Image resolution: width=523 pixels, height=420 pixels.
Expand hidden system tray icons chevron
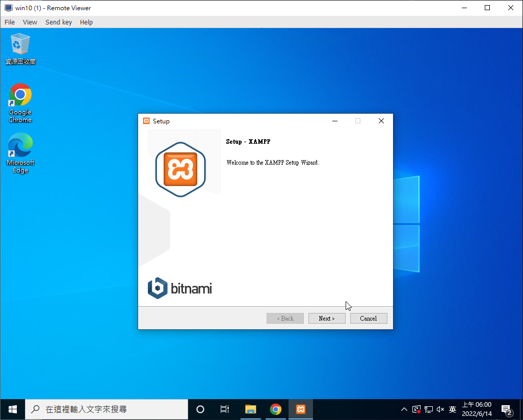point(404,409)
